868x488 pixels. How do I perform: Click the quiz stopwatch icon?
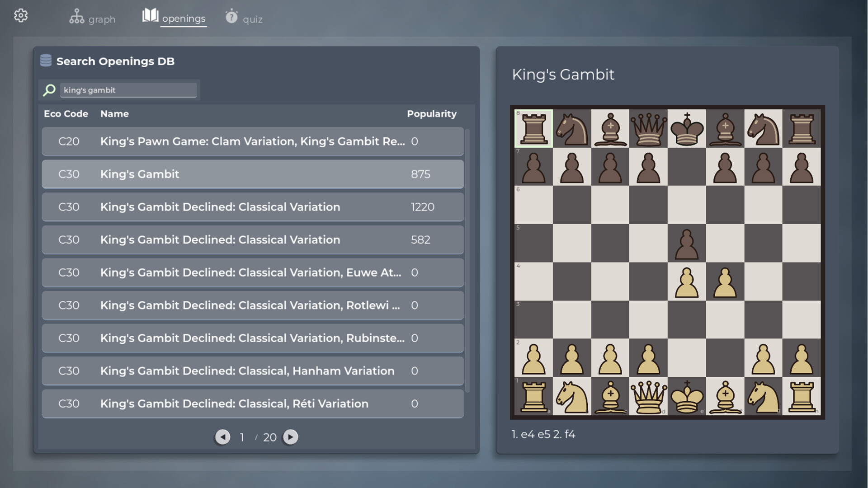pyautogui.click(x=231, y=16)
